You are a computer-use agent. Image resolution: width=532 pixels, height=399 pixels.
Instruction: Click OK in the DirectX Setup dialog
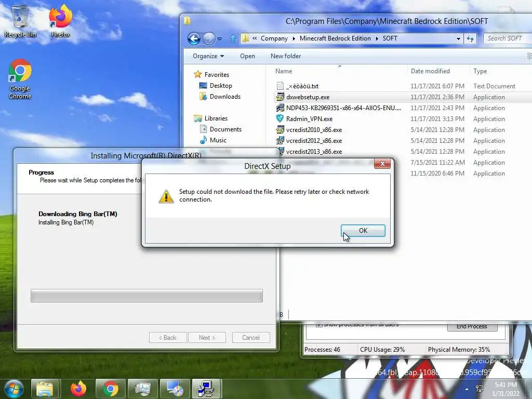363,230
